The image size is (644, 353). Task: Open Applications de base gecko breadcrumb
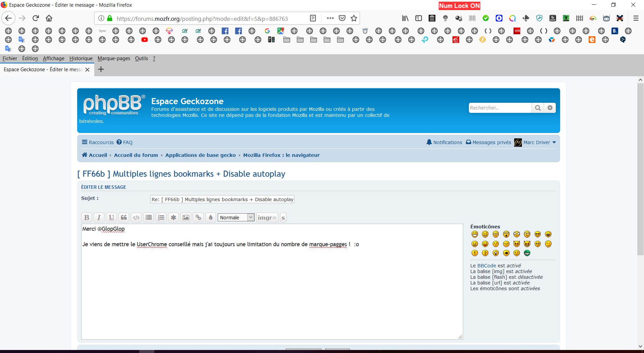click(x=201, y=155)
